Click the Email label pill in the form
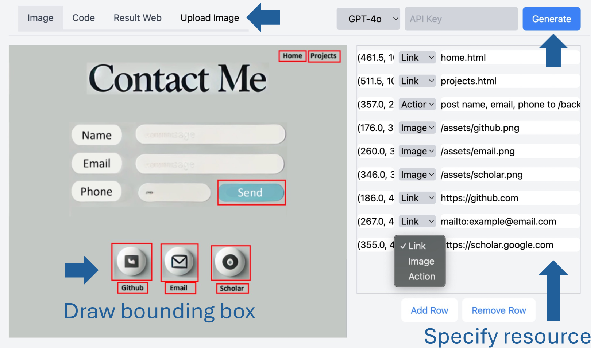 pos(97,163)
